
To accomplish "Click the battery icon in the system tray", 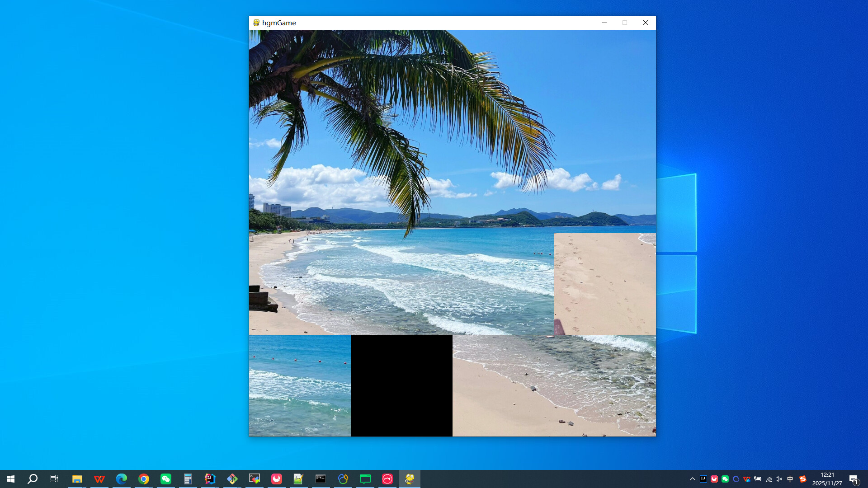I will coord(758,479).
